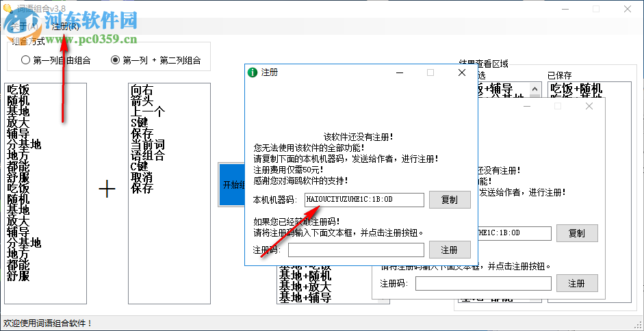Screen dimensions: 644x331
Task: Select 向右 in the second column list
Action: 142,90
